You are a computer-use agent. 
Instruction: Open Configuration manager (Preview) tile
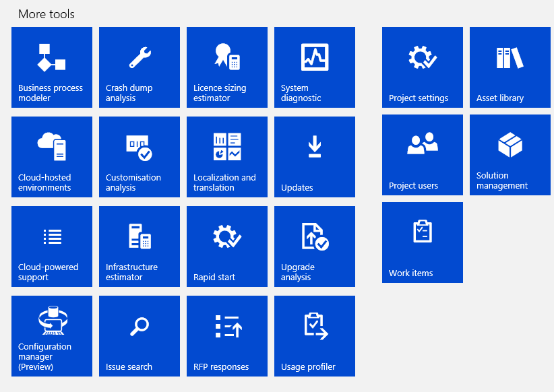pyautogui.click(x=52, y=336)
